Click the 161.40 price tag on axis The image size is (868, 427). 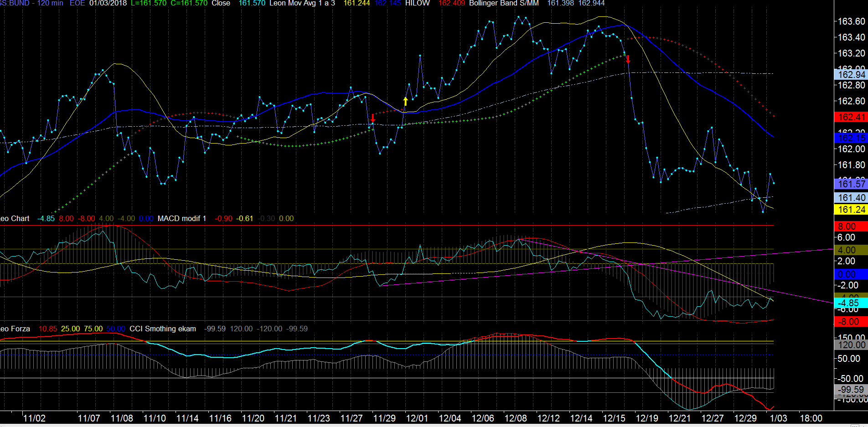[851, 198]
